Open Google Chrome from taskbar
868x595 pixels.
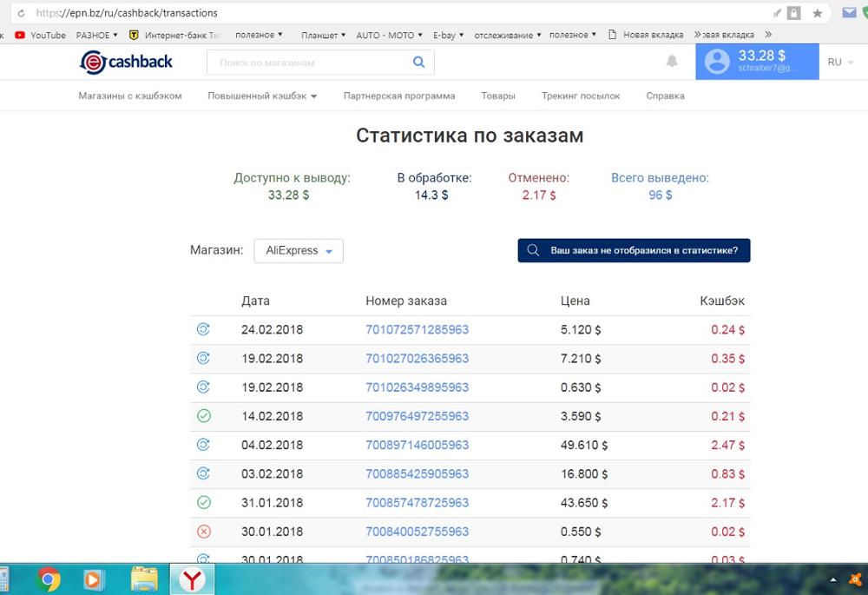(x=48, y=578)
